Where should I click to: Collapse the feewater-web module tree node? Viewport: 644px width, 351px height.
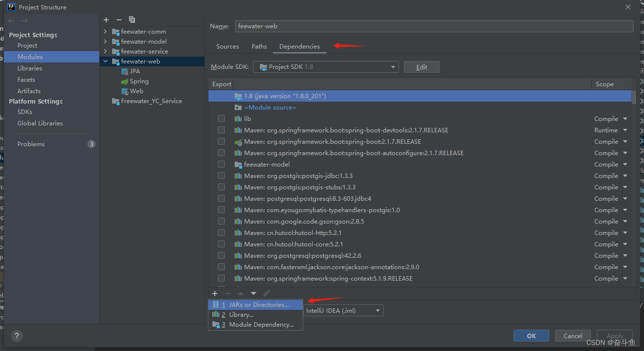point(105,61)
